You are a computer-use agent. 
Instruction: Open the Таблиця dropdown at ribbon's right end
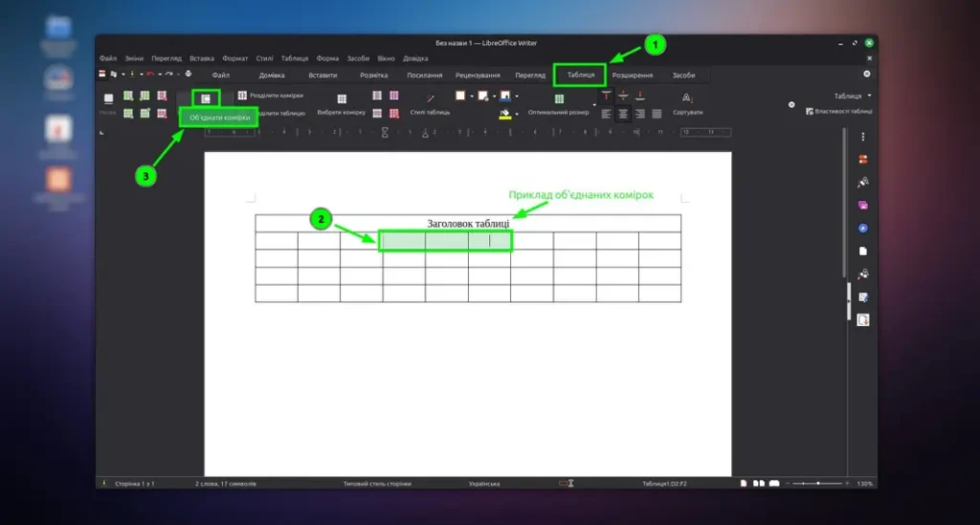pos(853,96)
